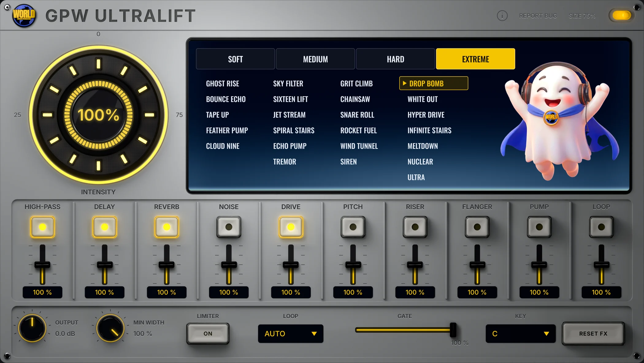Enable the RISER effect button
644x363 pixels.
[x=415, y=227]
